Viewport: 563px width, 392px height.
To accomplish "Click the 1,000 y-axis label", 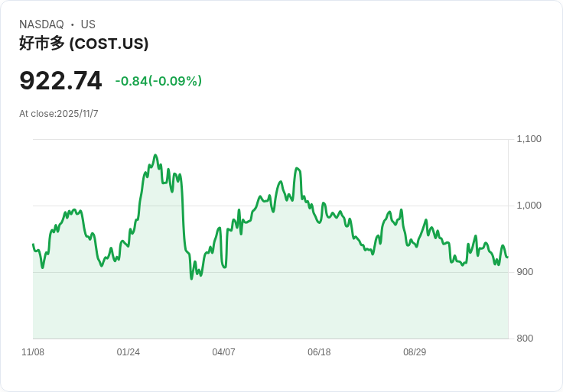I will pos(529,206).
